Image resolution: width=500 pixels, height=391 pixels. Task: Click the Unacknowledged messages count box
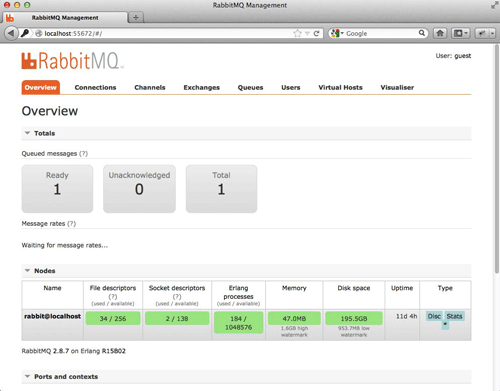[139, 189]
